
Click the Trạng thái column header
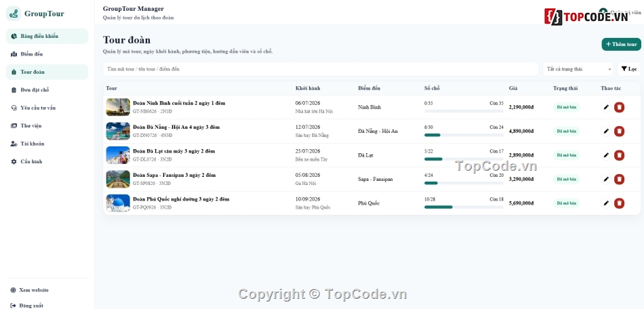(x=565, y=88)
